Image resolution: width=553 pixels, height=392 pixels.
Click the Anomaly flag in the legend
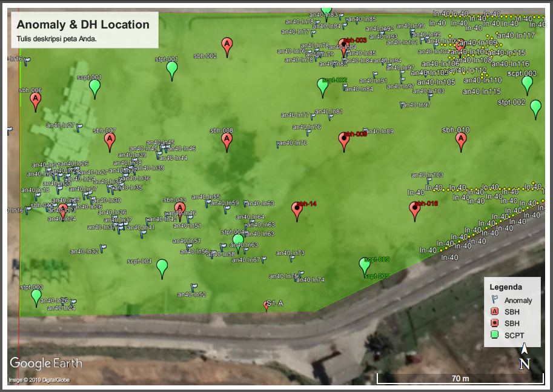494,300
